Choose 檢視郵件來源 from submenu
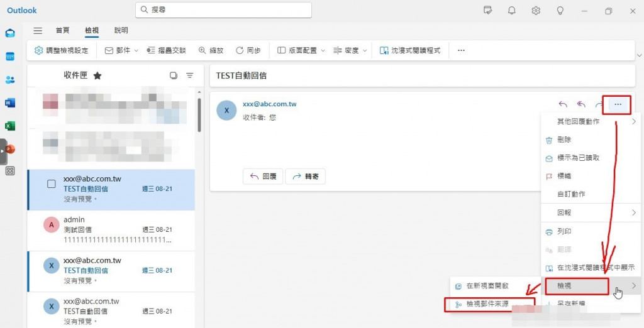Screen dimensions: 644x328 [x=490, y=304]
